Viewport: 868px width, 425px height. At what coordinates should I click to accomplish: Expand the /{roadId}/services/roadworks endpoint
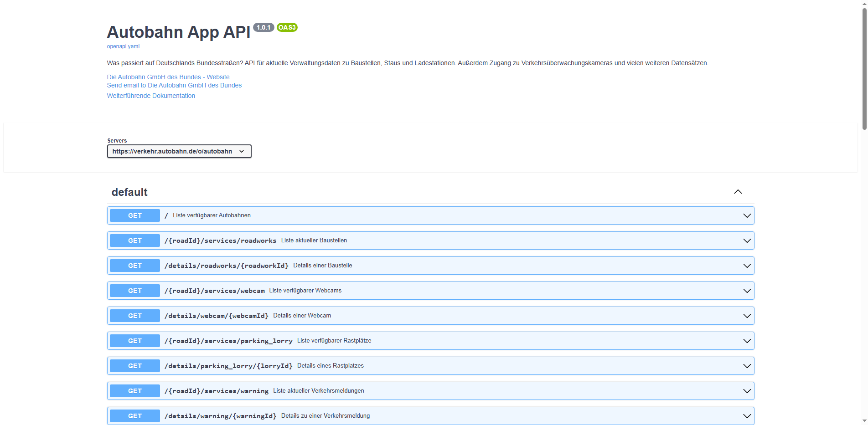pos(747,240)
